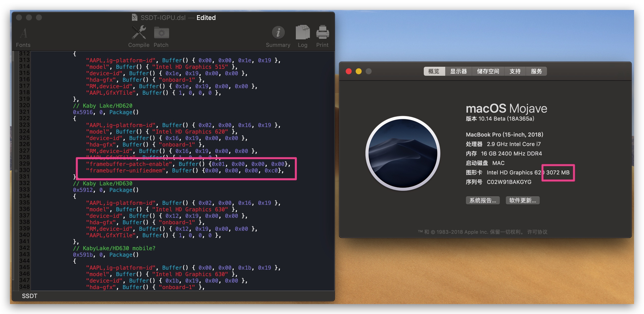Click the value 0x5912 in the code
644x314 pixels.
click(x=83, y=190)
